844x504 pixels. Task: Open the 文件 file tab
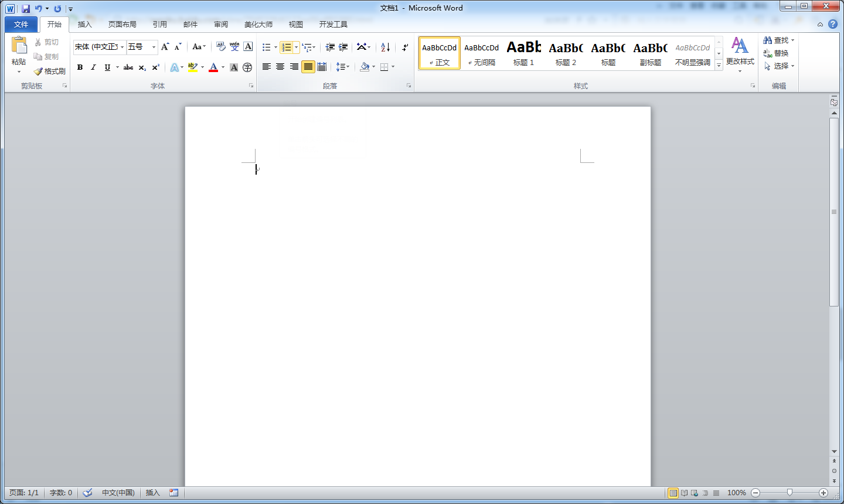coord(21,25)
